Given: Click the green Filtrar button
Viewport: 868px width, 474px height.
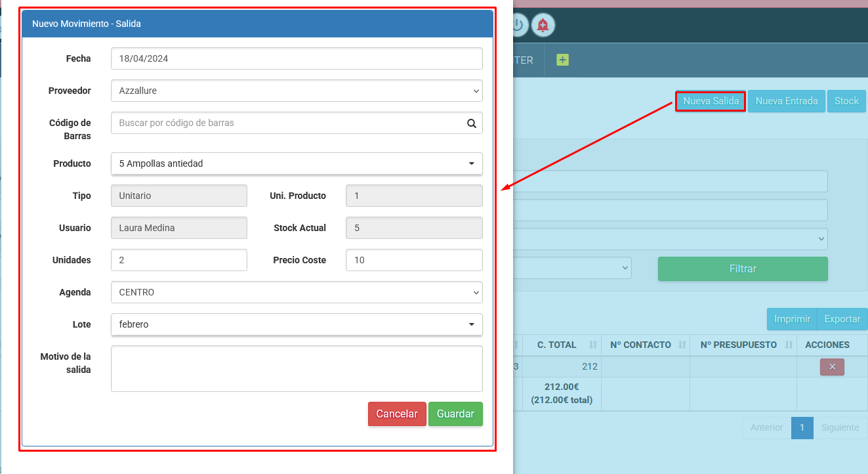Looking at the screenshot, I should coord(743,269).
